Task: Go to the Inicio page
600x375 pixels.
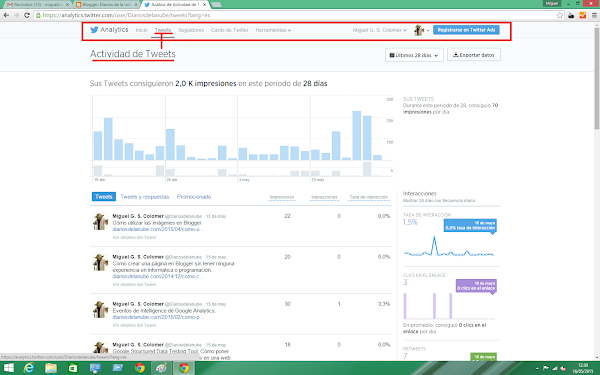Action: (141, 30)
